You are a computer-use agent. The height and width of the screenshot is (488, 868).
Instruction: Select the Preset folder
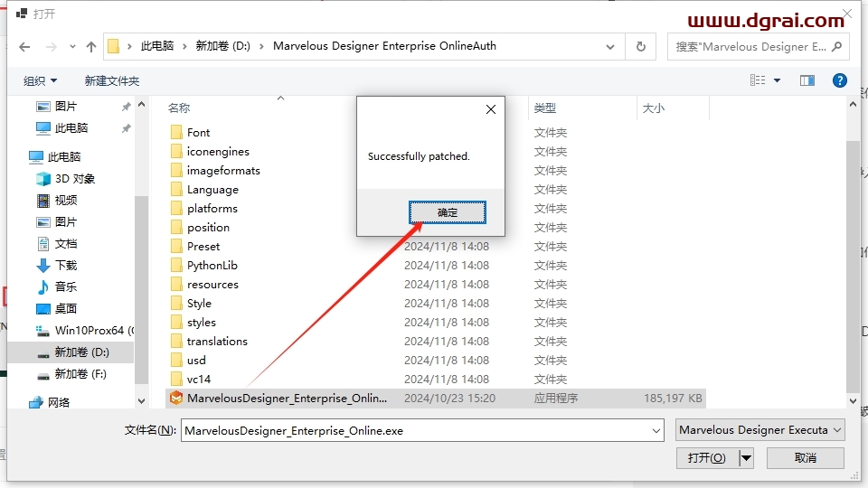click(x=203, y=246)
